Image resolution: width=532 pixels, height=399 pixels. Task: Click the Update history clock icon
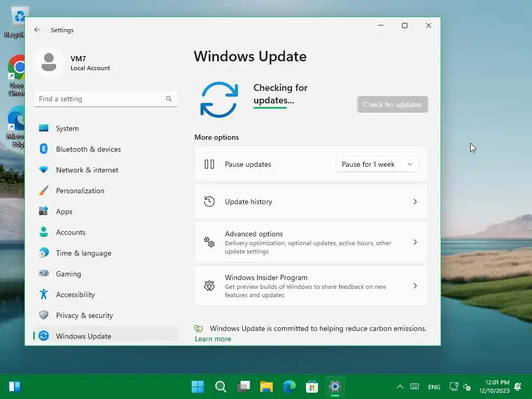[x=209, y=202]
